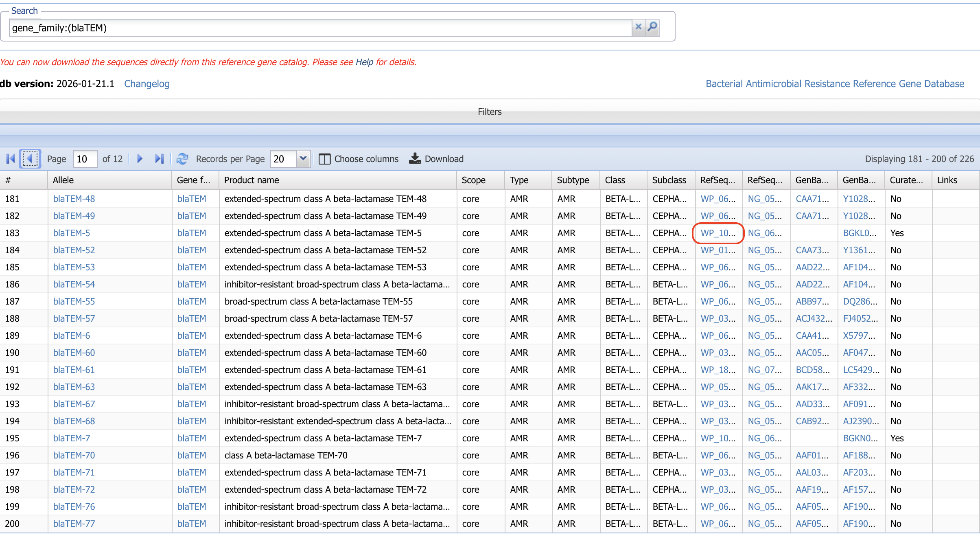Open Records per Page dropdown
Screen dimensions: 980x535
tap(303, 159)
